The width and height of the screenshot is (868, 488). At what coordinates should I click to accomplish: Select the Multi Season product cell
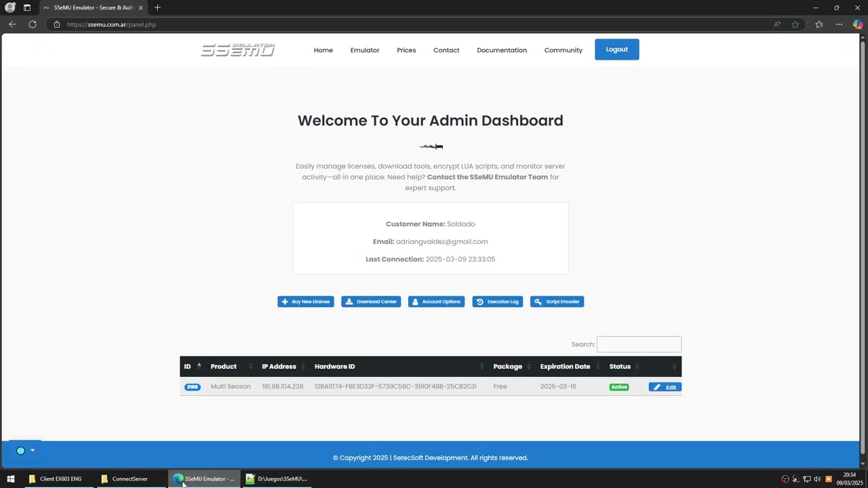231,386
